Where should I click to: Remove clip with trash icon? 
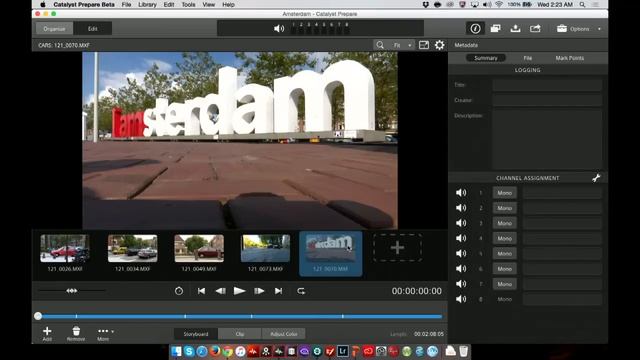(x=76, y=333)
